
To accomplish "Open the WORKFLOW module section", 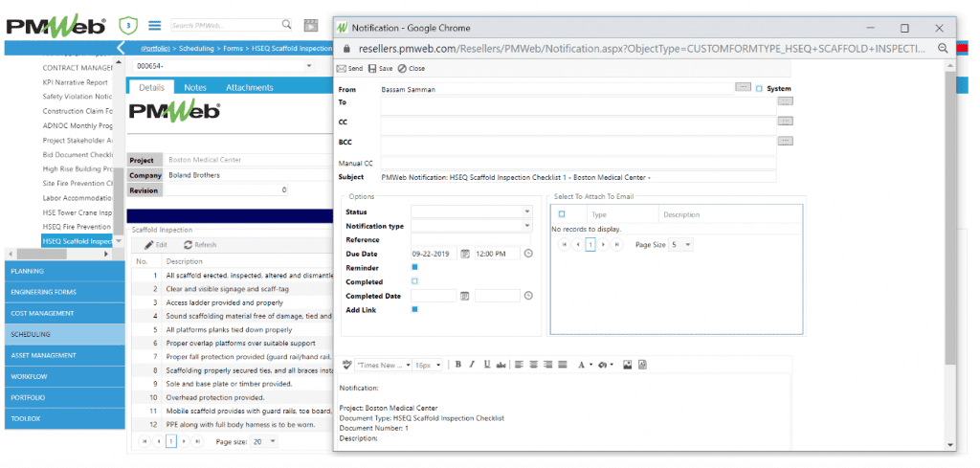I will tap(64, 377).
